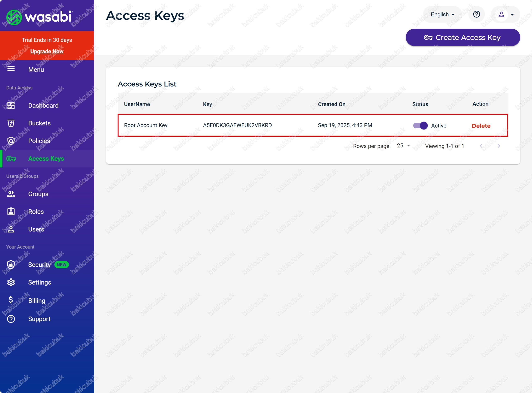Screen dimensions: 532x393
Task: Click the hamburger Menu icon
Action: pos(11,69)
